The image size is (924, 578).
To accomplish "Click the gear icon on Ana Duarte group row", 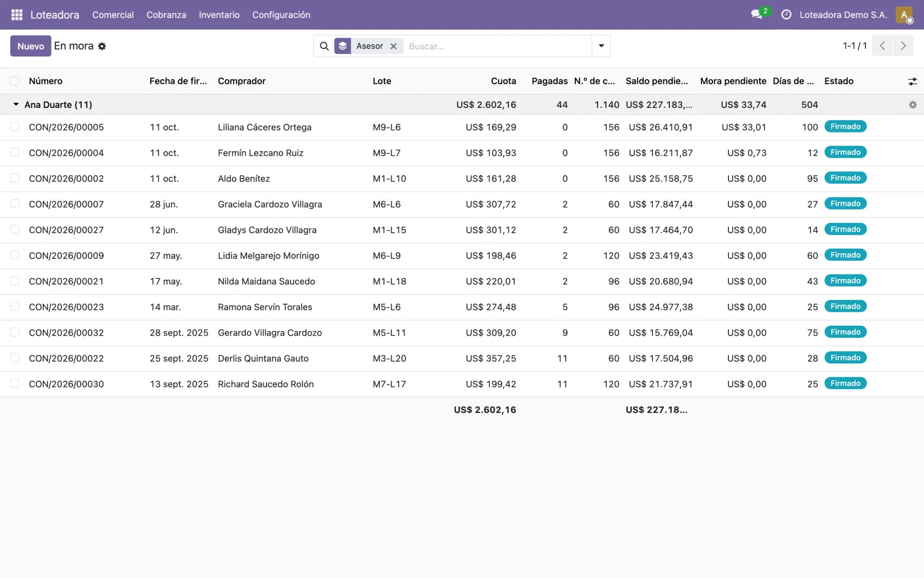I will (913, 105).
